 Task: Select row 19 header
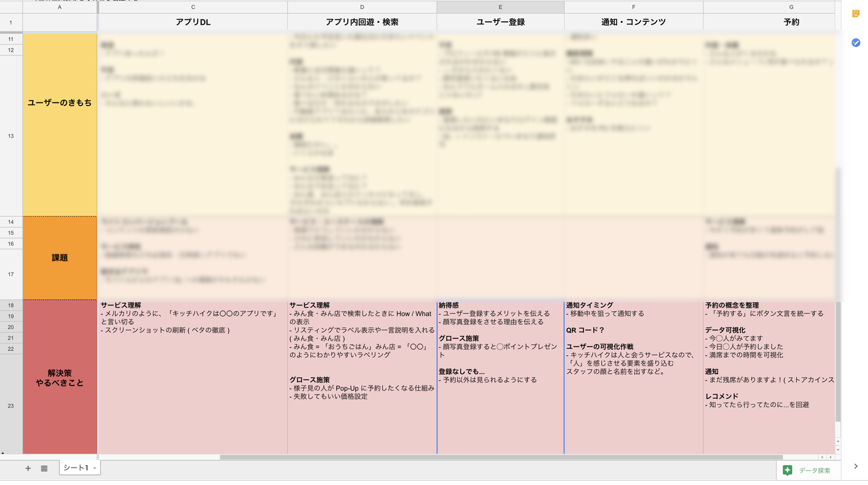tap(11, 316)
